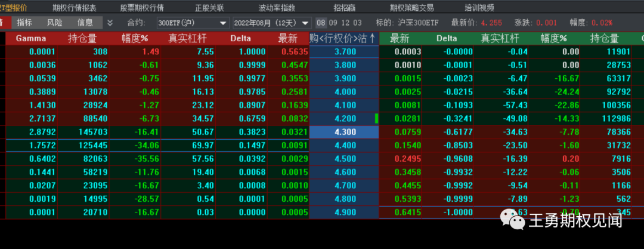Select the 12 expiry month button
This screenshot has width=644, height=249.
tap(345, 23)
